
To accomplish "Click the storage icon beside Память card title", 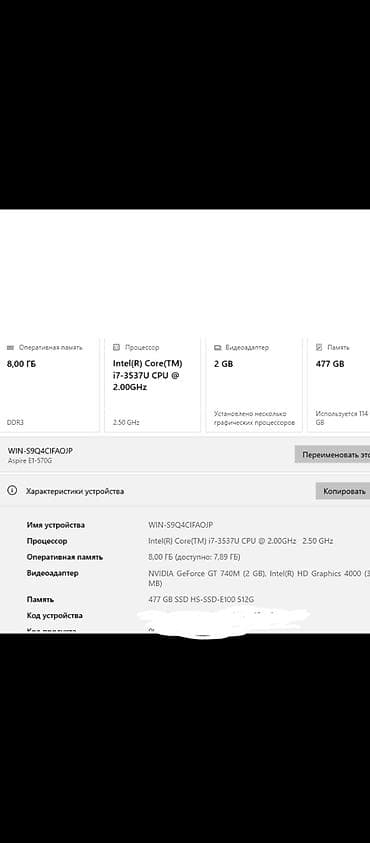I will 319,347.
